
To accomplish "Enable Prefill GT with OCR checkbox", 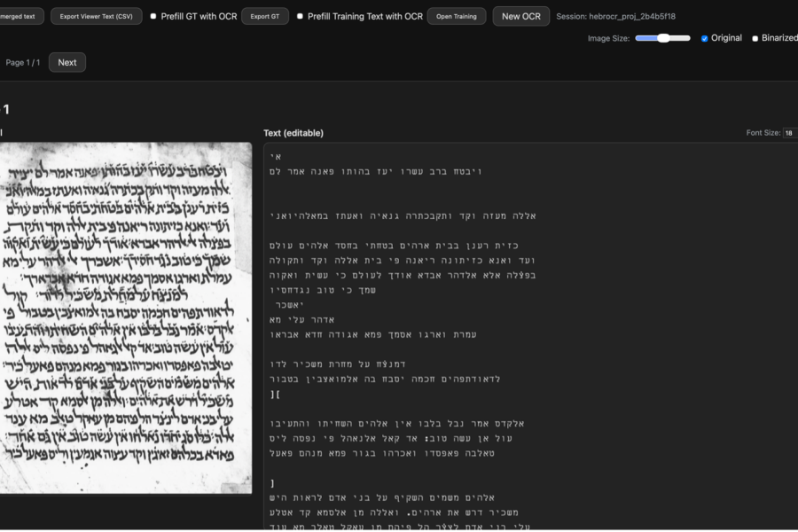I will (153, 16).
